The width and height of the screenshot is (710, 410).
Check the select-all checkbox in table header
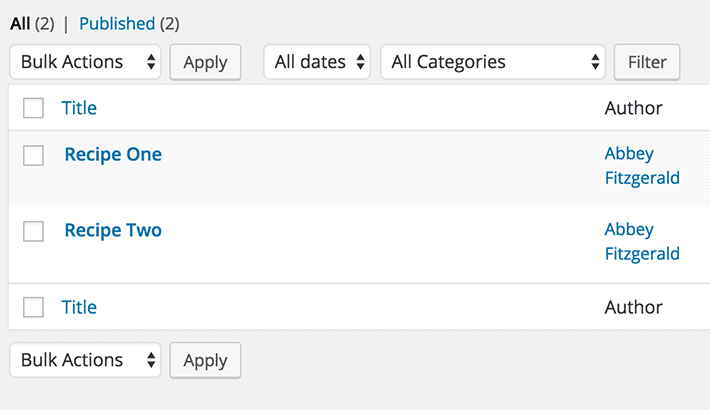33,108
